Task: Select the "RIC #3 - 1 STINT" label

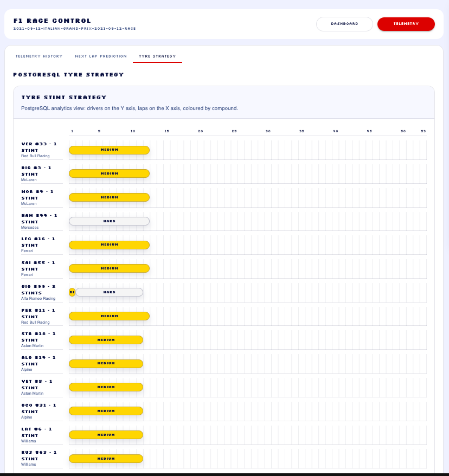Action: [x=36, y=171]
